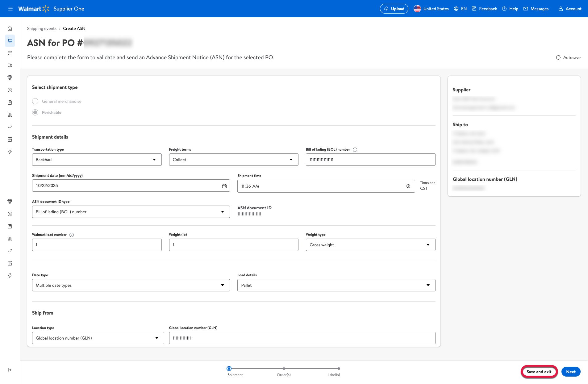The image size is (588, 384).
Task: Click the clock icon in shipment time
Action: coord(408,186)
